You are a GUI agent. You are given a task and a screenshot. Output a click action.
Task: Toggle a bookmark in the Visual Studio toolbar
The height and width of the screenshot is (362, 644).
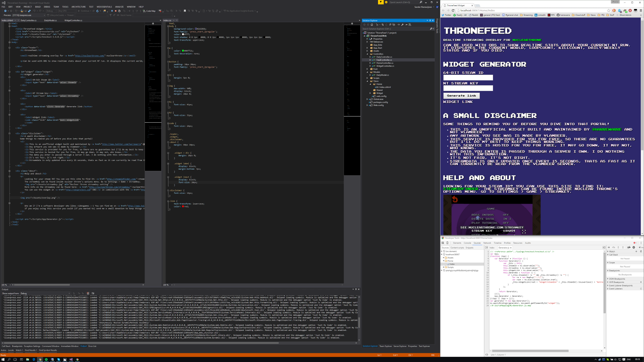185,11
